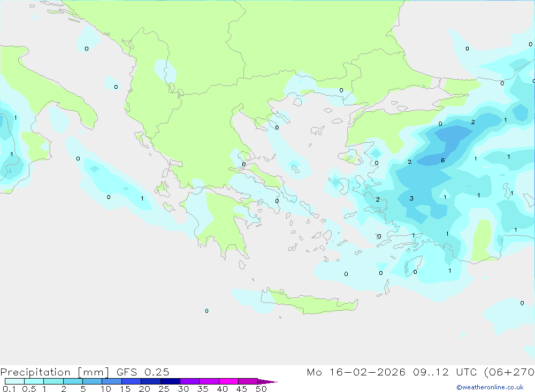Viewport: 535px width, 392px height.
Task: Click the "40" legend scale label
Action: [x=223, y=389]
